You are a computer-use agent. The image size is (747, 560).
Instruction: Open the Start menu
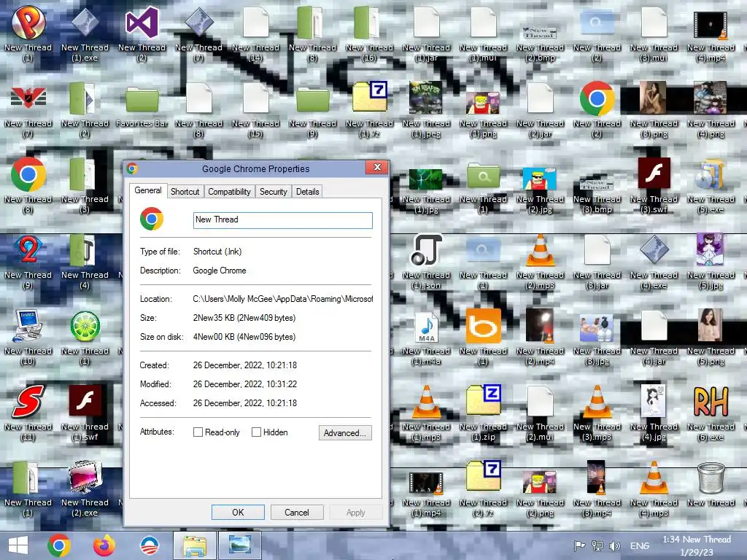pyautogui.click(x=18, y=545)
